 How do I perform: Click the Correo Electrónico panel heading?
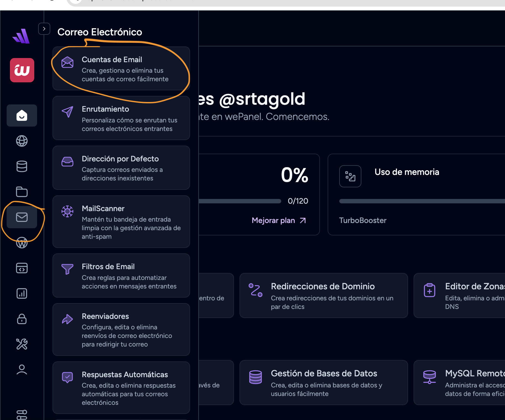[x=100, y=32]
